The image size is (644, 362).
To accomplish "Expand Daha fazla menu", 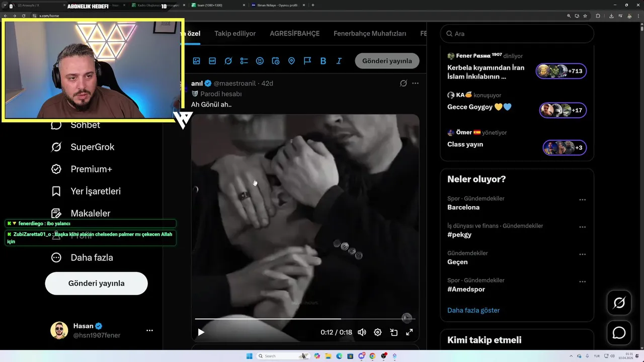I will click(x=82, y=257).
